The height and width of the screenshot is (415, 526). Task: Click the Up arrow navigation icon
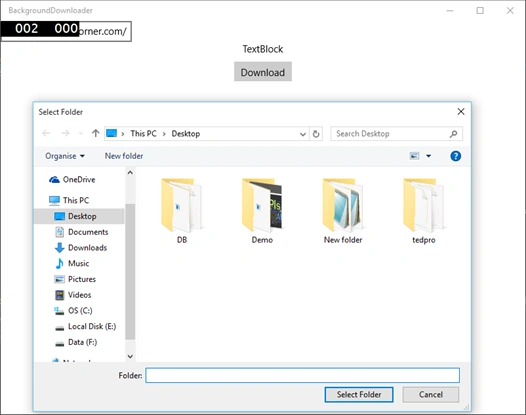click(96, 134)
